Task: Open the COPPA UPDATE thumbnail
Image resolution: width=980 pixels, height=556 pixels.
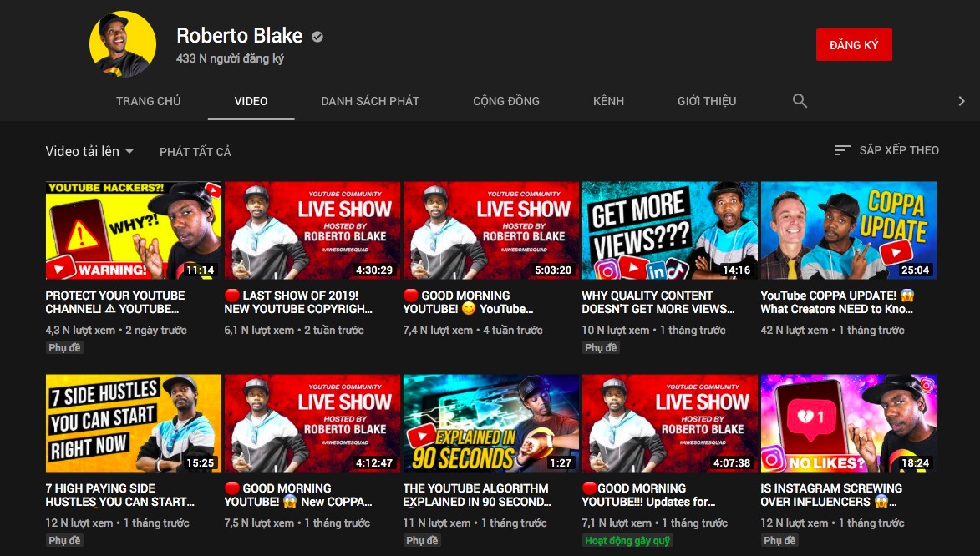Action: tap(849, 230)
